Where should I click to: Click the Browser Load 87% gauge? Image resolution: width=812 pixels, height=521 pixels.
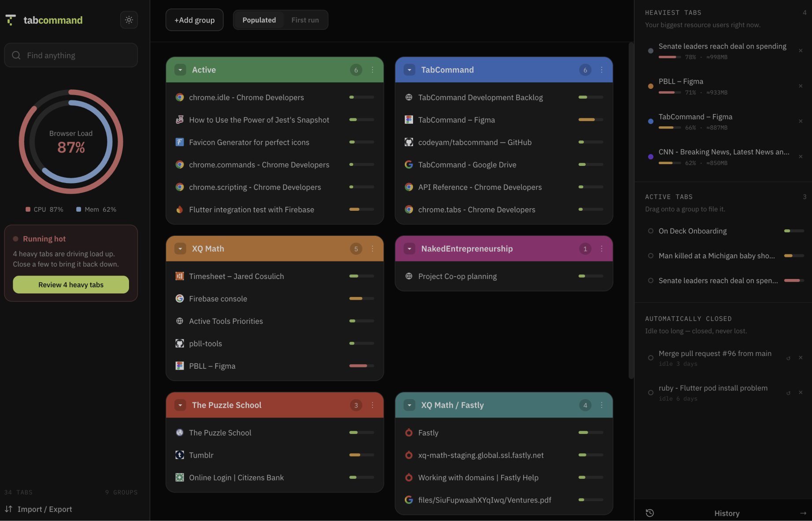71,142
